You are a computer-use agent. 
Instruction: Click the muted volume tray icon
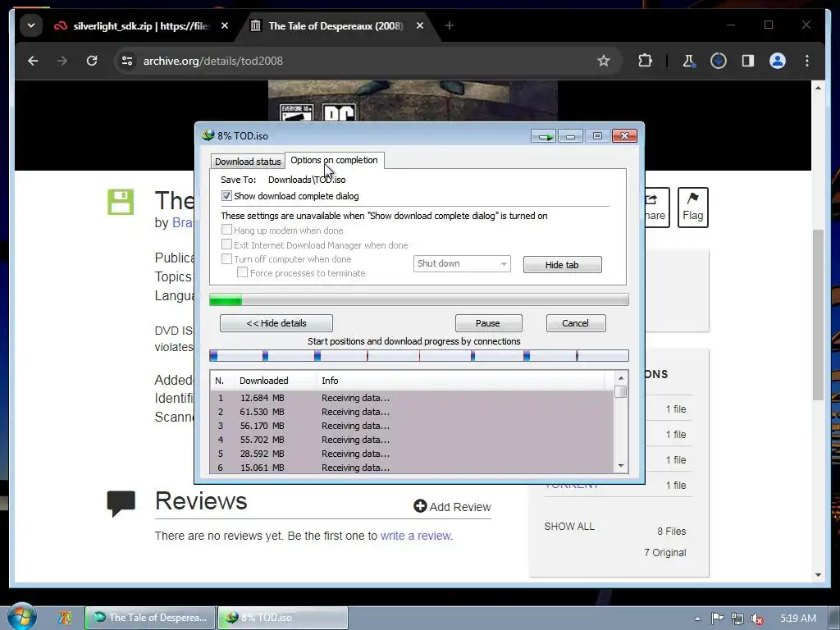[757, 619]
